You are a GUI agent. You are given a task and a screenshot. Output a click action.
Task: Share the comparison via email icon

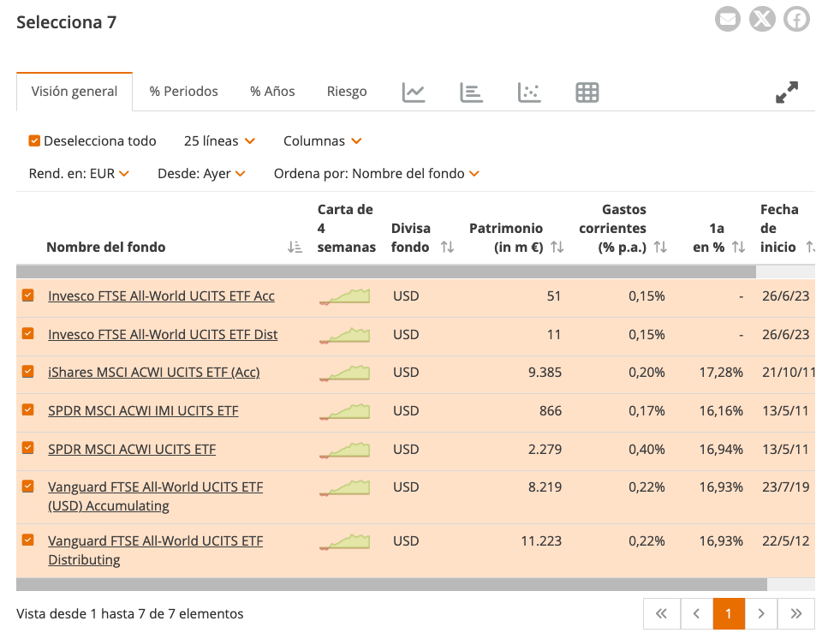point(727,19)
